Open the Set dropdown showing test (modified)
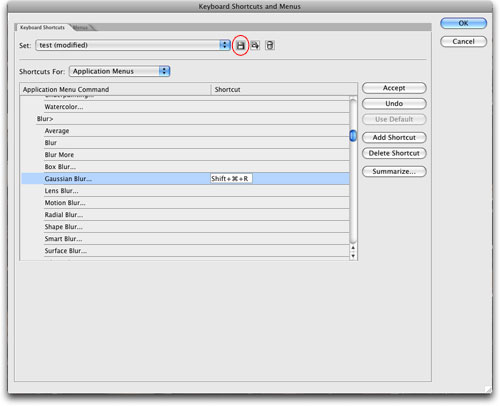 [x=133, y=45]
